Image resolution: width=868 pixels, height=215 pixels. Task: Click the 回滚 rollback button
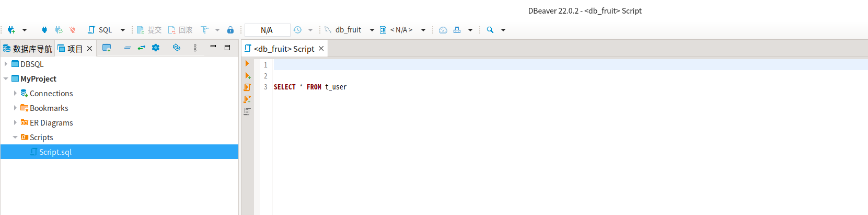pos(180,30)
